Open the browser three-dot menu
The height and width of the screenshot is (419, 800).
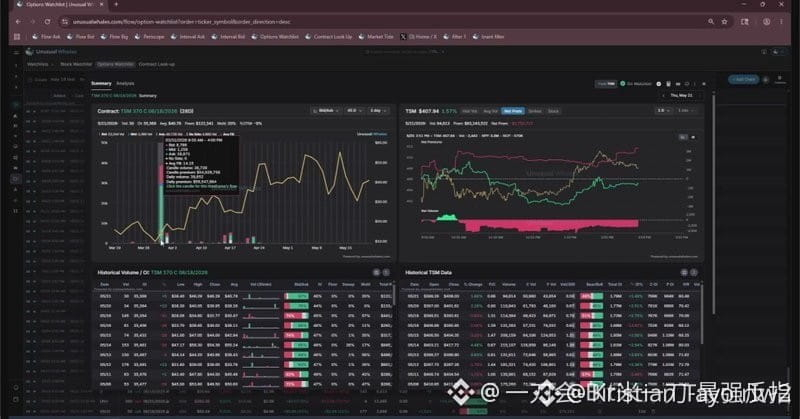tap(781, 21)
